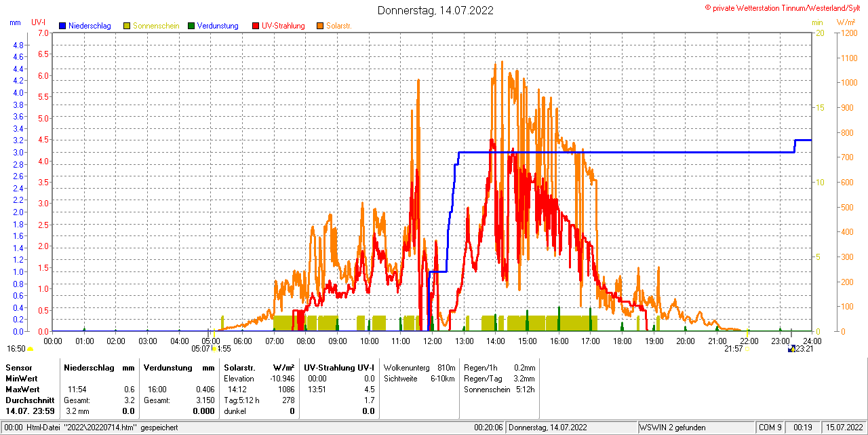Viewport: 868px width, 435px height.
Task: Click the Verdunstung Gesamt value 3.150
Action: (x=205, y=400)
